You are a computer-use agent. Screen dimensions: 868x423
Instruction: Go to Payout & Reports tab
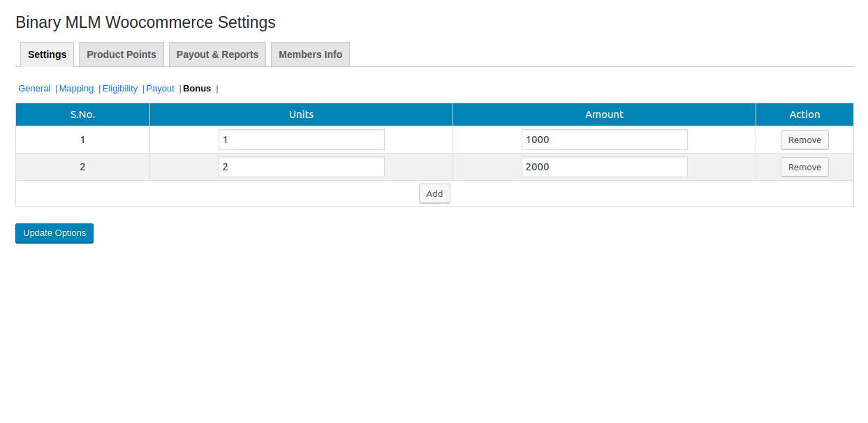pos(217,54)
